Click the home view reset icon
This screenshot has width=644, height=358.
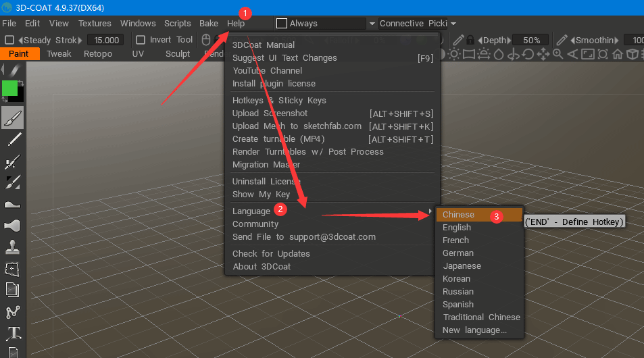pos(617,54)
